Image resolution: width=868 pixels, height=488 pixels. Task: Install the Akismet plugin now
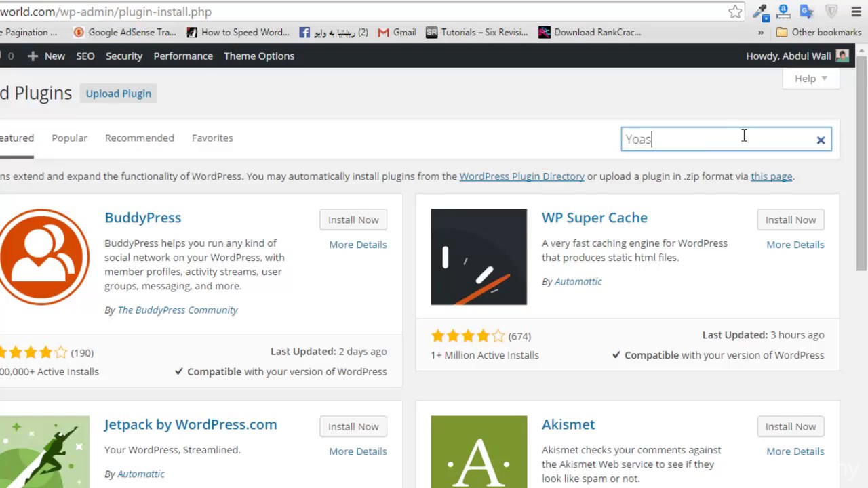click(791, 426)
